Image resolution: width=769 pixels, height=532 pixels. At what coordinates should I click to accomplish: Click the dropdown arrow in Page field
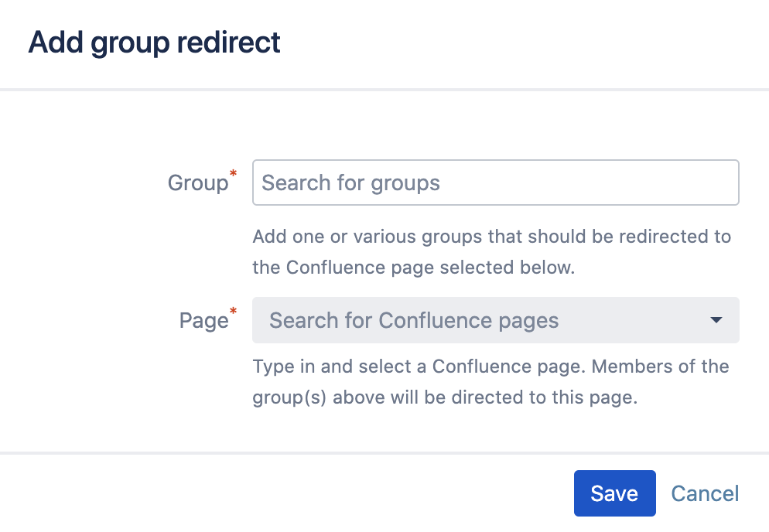pos(716,320)
